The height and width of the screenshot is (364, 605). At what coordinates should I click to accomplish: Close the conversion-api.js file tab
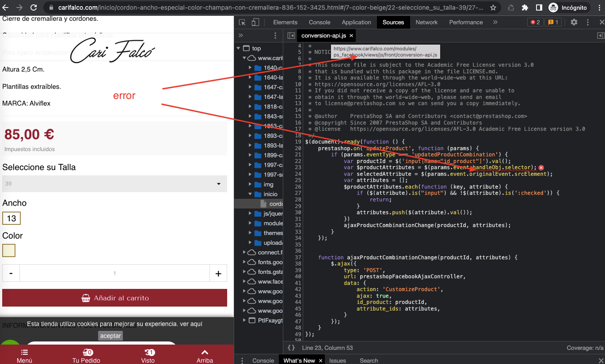[351, 35]
